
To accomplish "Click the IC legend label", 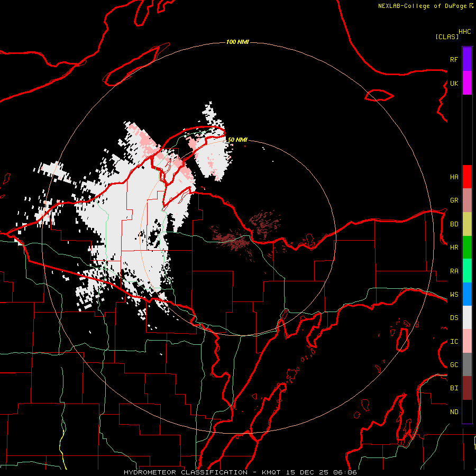I will pyautogui.click(x=454, y=342).
